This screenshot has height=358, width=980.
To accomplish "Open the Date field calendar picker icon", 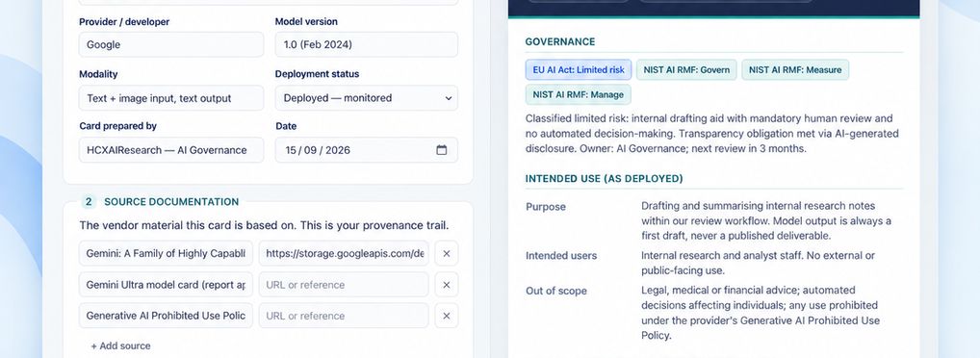I will point(441,150).
